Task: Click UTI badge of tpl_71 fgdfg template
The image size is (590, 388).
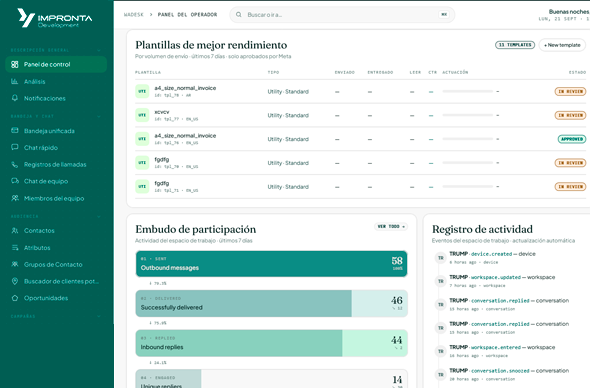Action: (142, 187)
